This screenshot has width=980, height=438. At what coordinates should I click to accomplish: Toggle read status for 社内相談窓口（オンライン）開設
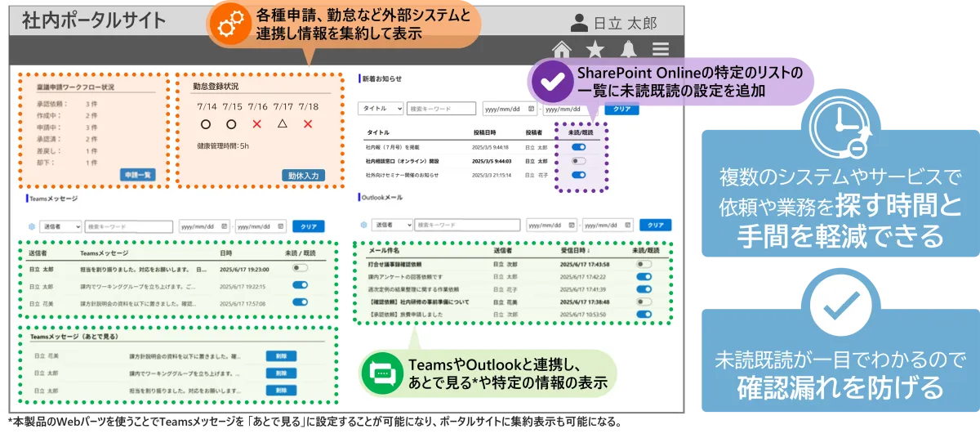(578, 161)
